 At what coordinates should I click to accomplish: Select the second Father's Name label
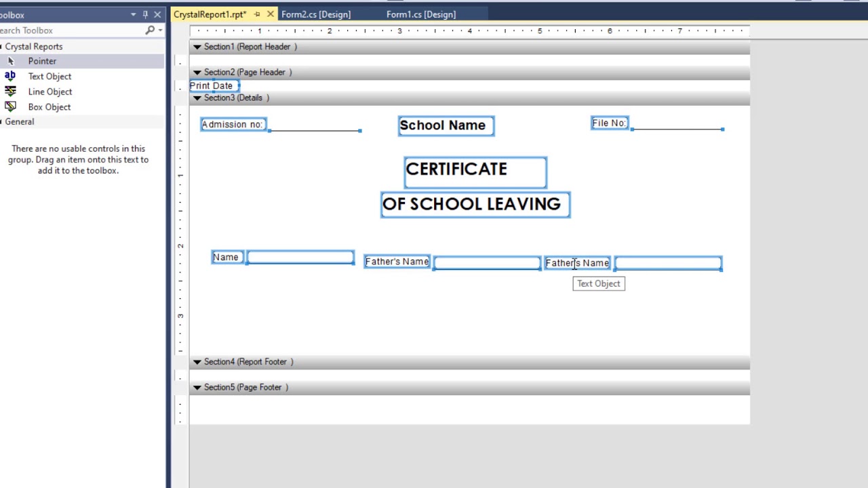click(578, 263)
